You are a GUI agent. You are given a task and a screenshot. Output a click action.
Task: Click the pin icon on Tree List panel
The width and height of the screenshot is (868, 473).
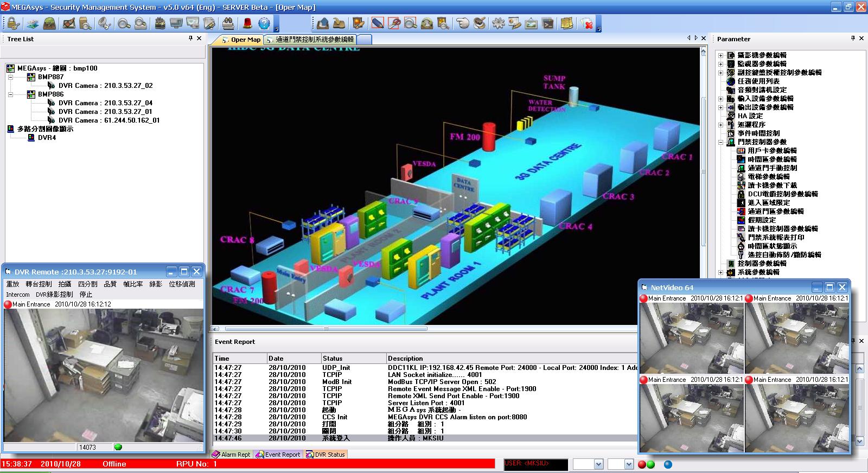(190, 39)
